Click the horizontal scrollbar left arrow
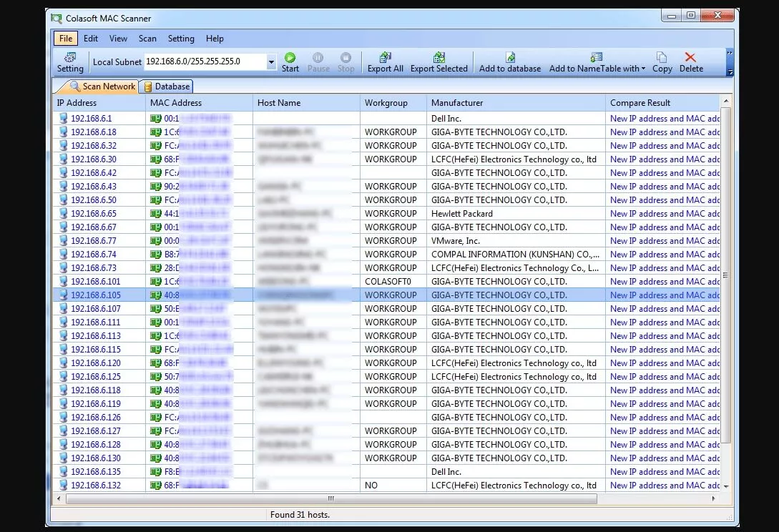 point(59,498)
